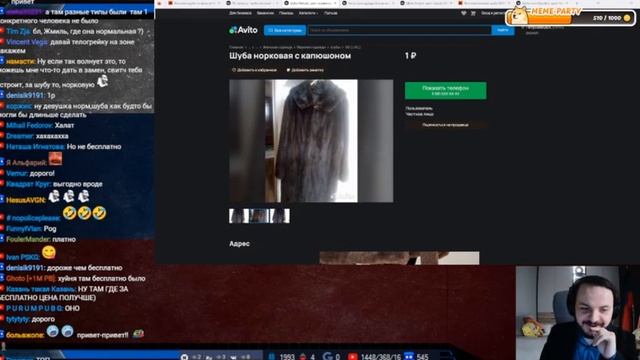Click the Google G icon in stats bar
The height and width of the screenshot is (360, 640).
tap(328, 356)
